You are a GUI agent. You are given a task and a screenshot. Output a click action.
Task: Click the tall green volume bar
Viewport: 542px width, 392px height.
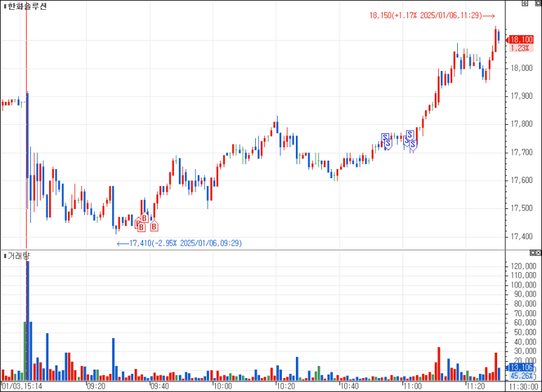[25, 351]
